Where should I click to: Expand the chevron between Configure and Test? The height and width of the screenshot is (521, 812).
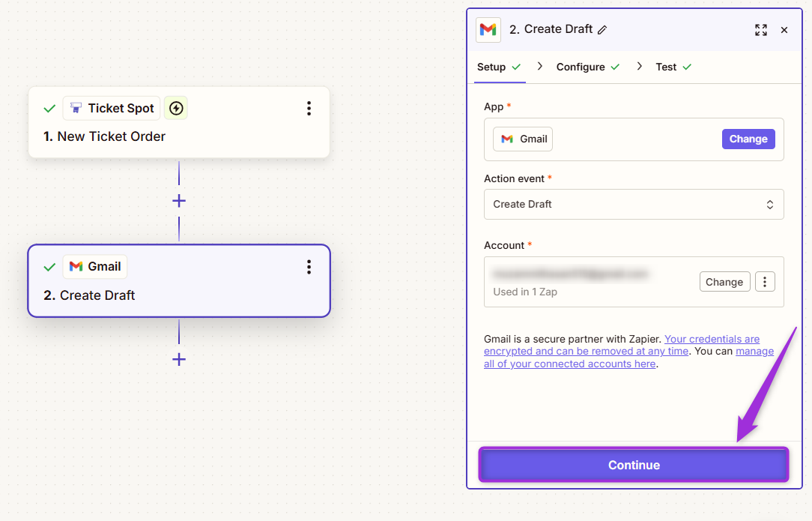pos(640,66)
